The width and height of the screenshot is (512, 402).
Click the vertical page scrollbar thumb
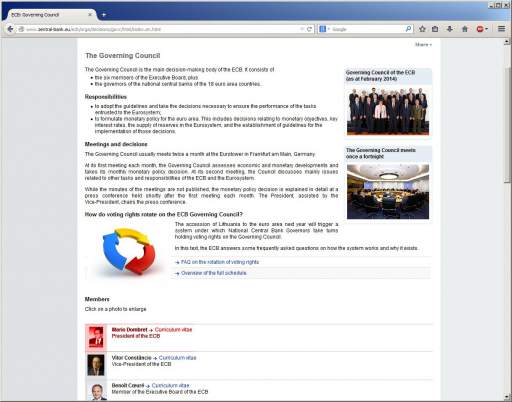507,123
